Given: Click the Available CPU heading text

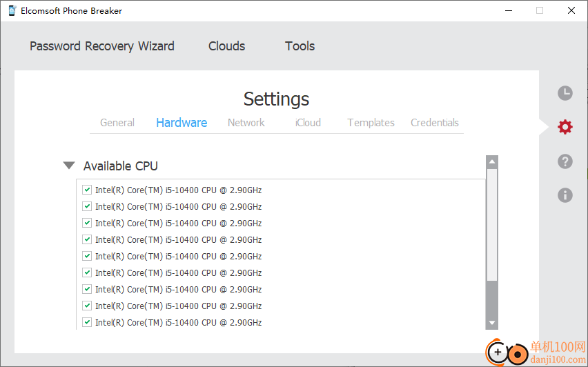Looking at the screenshot, I should click(120, 166).
